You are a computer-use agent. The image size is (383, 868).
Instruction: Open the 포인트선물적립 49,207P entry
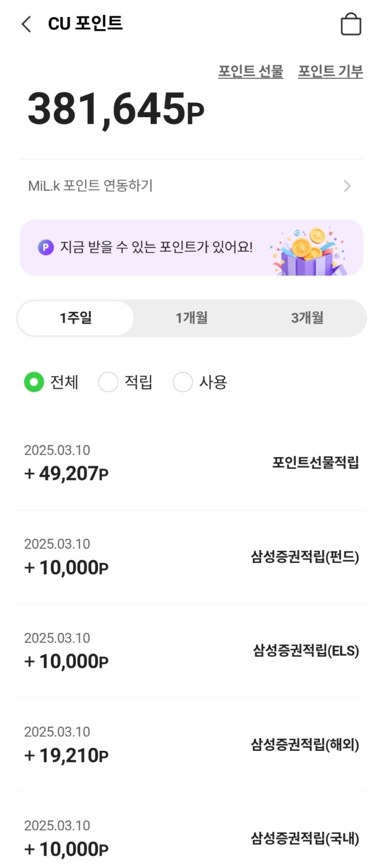coord(191,463)
